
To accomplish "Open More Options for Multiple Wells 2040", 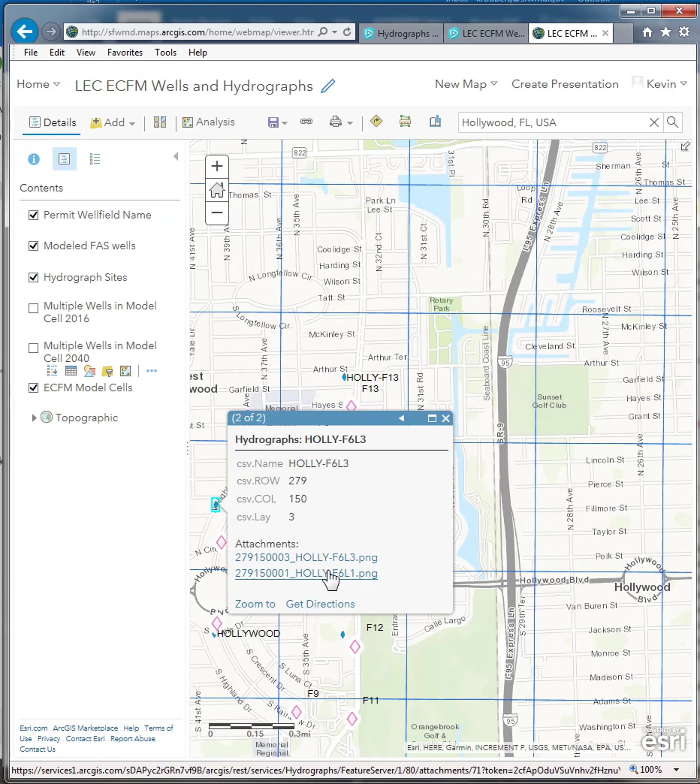I will pyautogui.click(x=152, y=371).
